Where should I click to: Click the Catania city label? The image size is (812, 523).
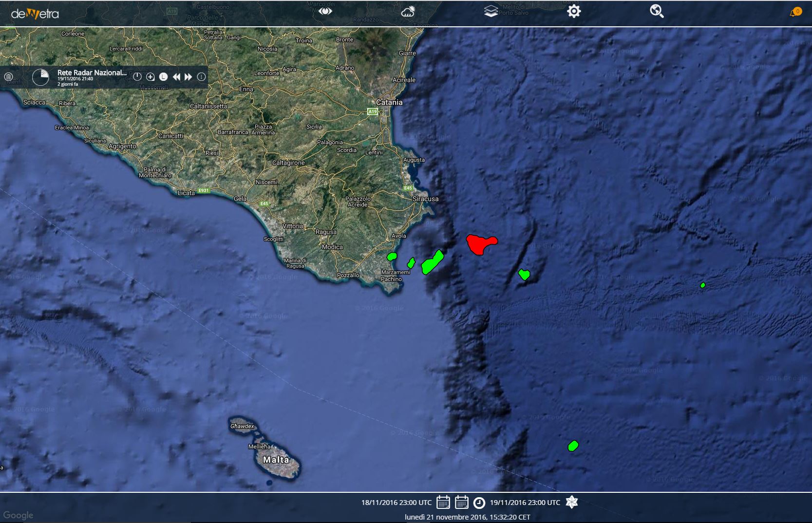[x=389, y=102]
